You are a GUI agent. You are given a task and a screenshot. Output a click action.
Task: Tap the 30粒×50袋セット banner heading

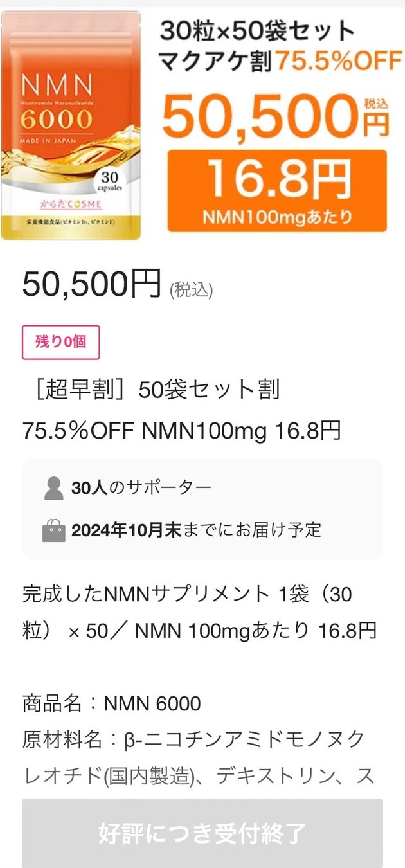pos(257,30)
